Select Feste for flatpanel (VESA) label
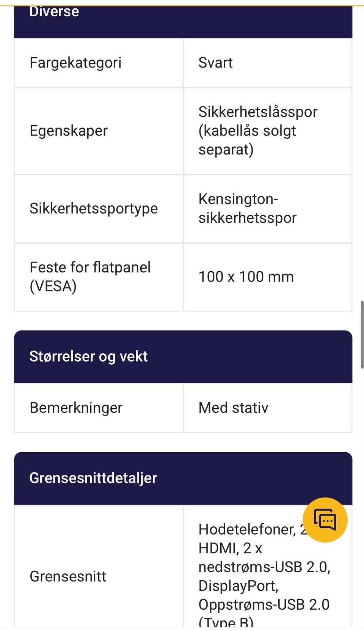 (x=90, y=277)
